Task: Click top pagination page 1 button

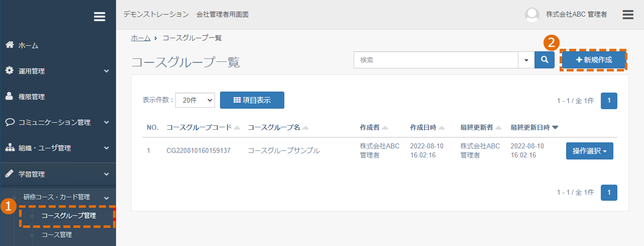Action: click(x=609, y=101)
